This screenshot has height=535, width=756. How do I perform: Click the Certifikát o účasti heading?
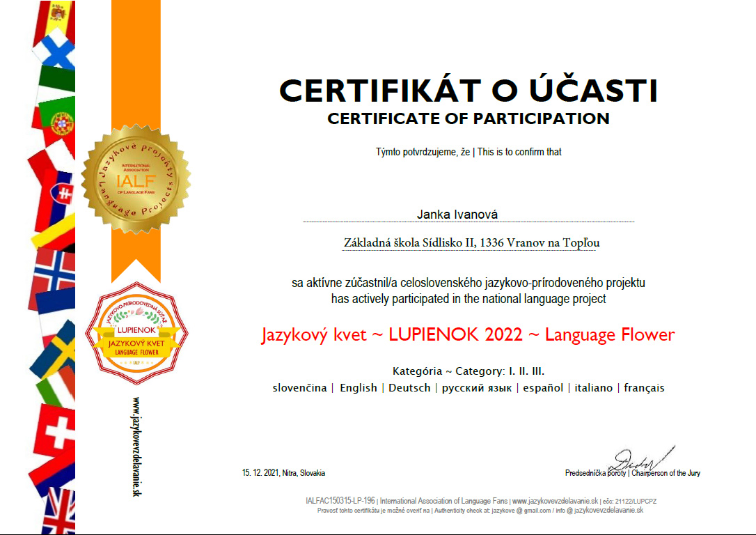(x=468, y=91)
